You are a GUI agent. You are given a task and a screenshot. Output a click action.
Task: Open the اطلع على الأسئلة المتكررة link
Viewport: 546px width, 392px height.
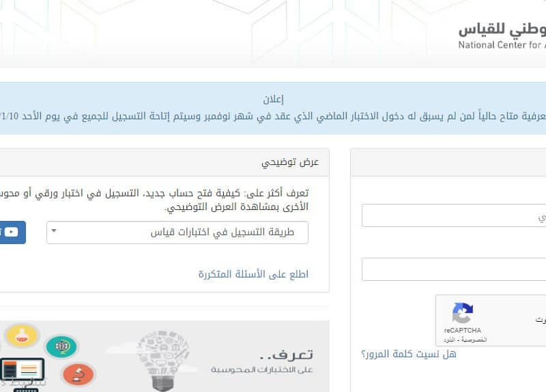(x=253, y=274)
